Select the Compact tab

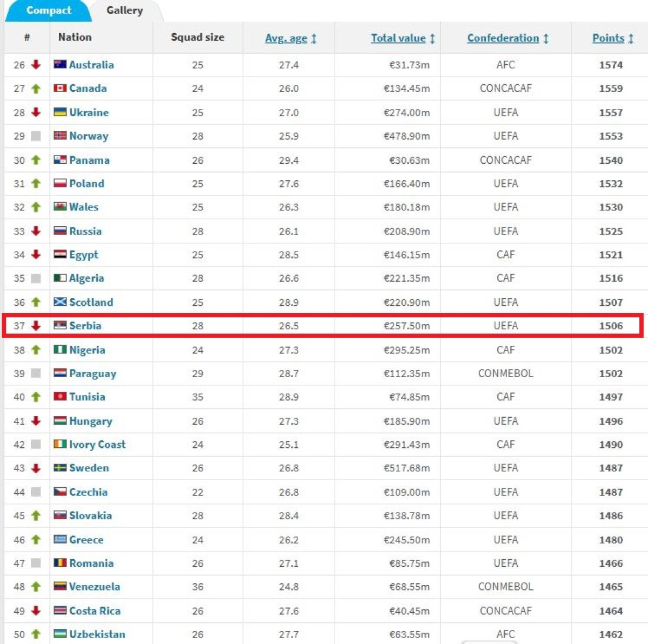point(48,11)
